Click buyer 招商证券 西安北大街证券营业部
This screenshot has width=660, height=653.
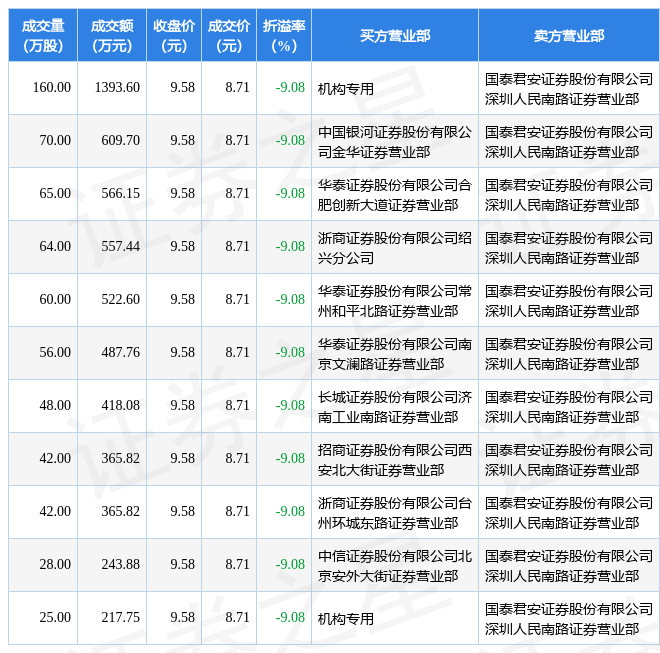(395, 460)
